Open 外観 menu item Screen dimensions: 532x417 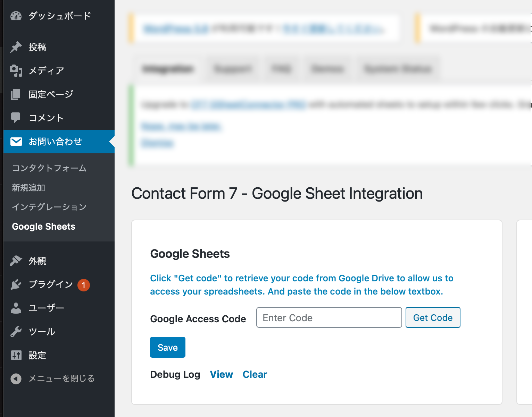(x=59, y=261)
